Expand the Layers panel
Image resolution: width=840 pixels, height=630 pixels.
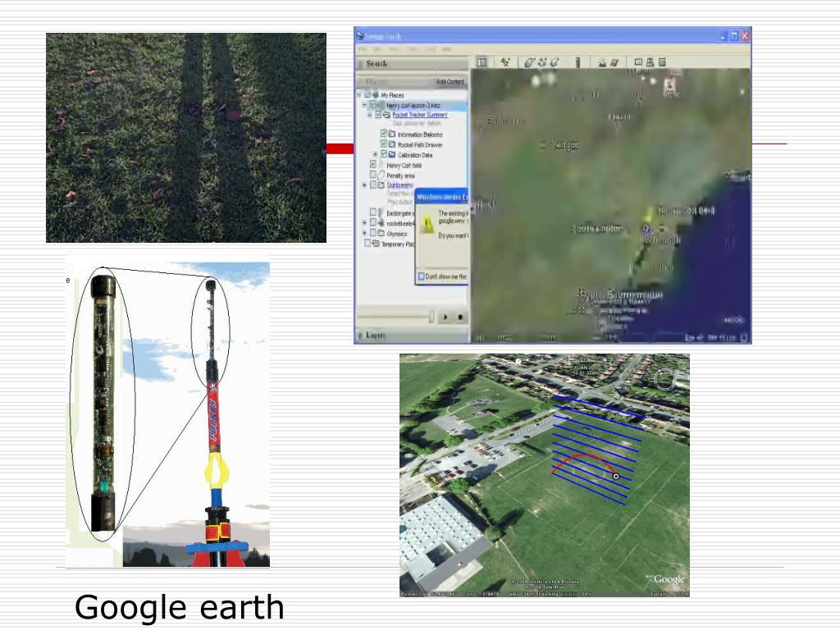(412, 336)
